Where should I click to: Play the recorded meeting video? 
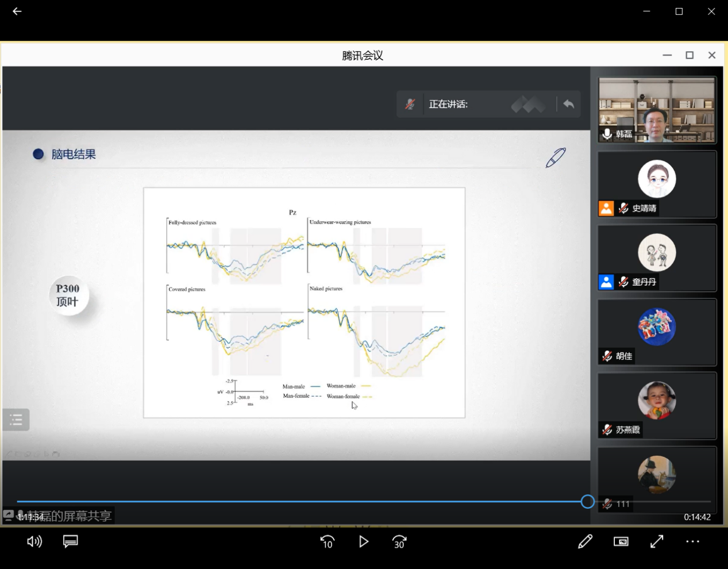[x=363, y=541]
